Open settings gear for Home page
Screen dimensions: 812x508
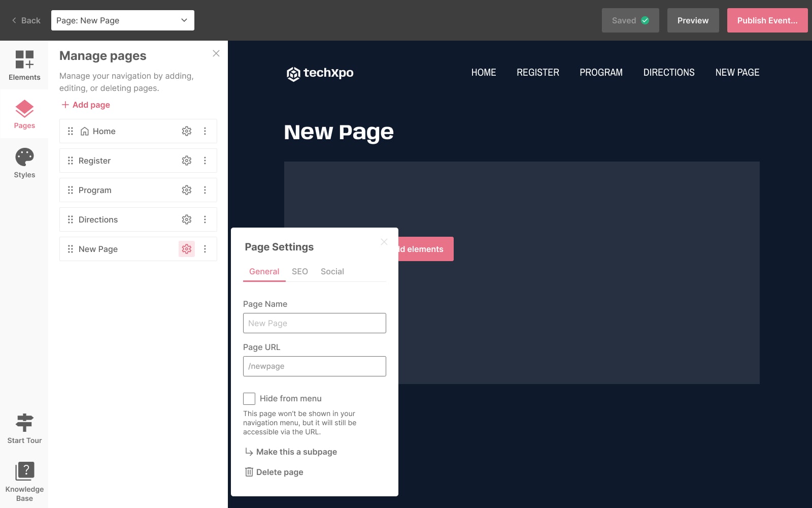(187, 131)
